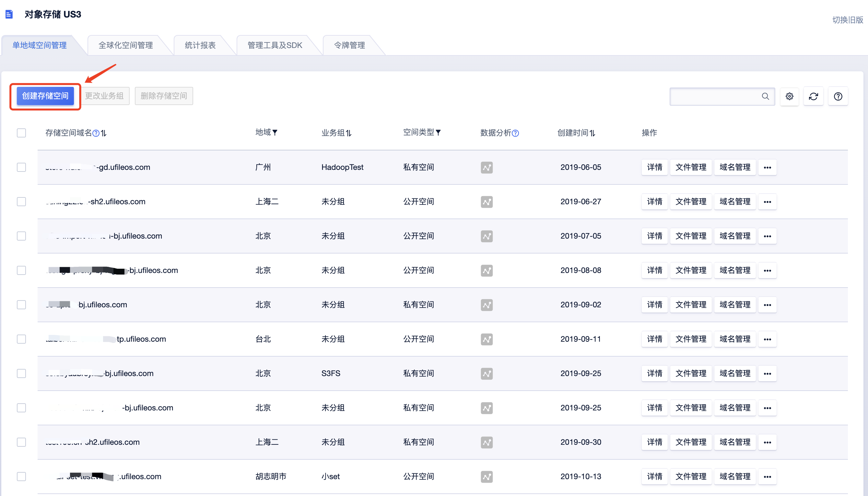Check the box for the 台北 row

coord(21,339)
